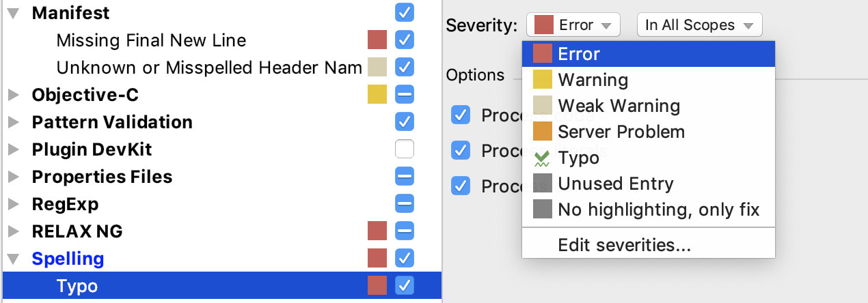Uncheck the Missing Final New Line checkbox
The width and height of the screenshot is (868, 303).
click(x=405, y=40)
